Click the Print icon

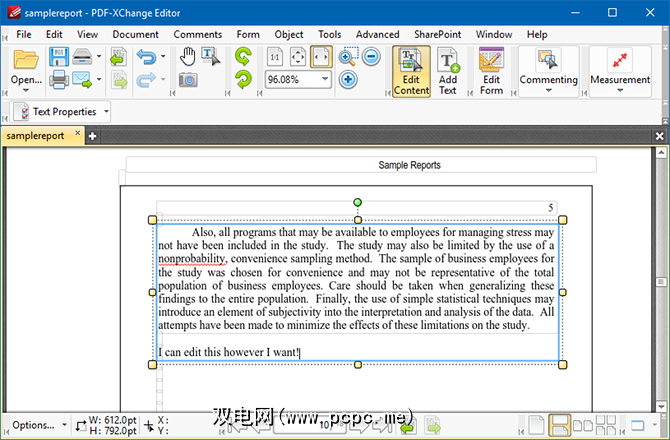[59, 79]
